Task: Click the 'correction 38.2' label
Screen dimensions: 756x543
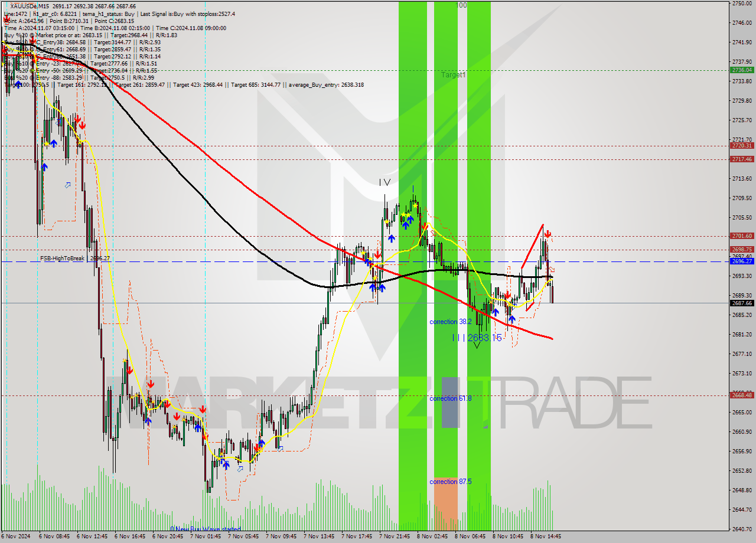Action: (451, 322)
